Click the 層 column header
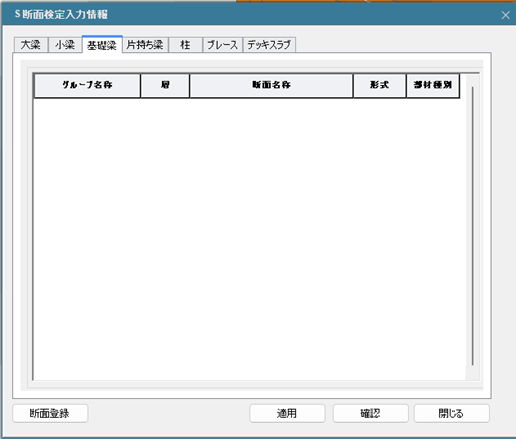The width and height of the screenshot is (516, 439). (165, 85)
